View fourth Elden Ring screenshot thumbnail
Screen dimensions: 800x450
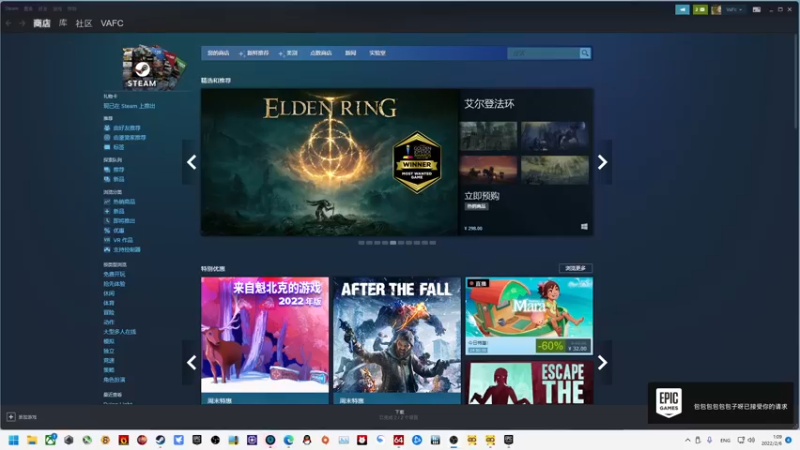tap(555, 170)
